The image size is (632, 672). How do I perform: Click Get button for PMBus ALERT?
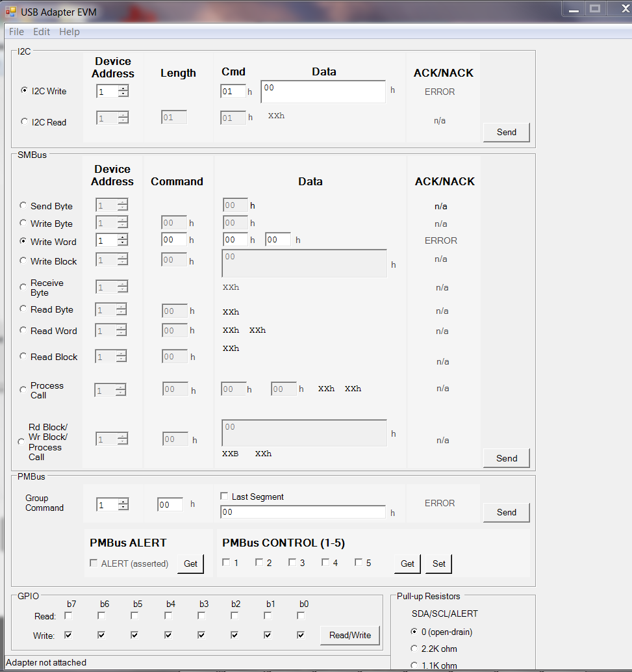coord(191,563)
